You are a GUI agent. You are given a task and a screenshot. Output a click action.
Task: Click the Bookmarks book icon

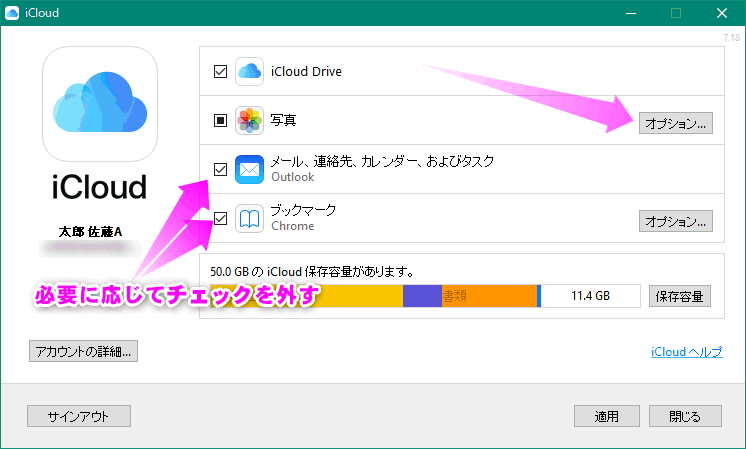pos(249,218)
